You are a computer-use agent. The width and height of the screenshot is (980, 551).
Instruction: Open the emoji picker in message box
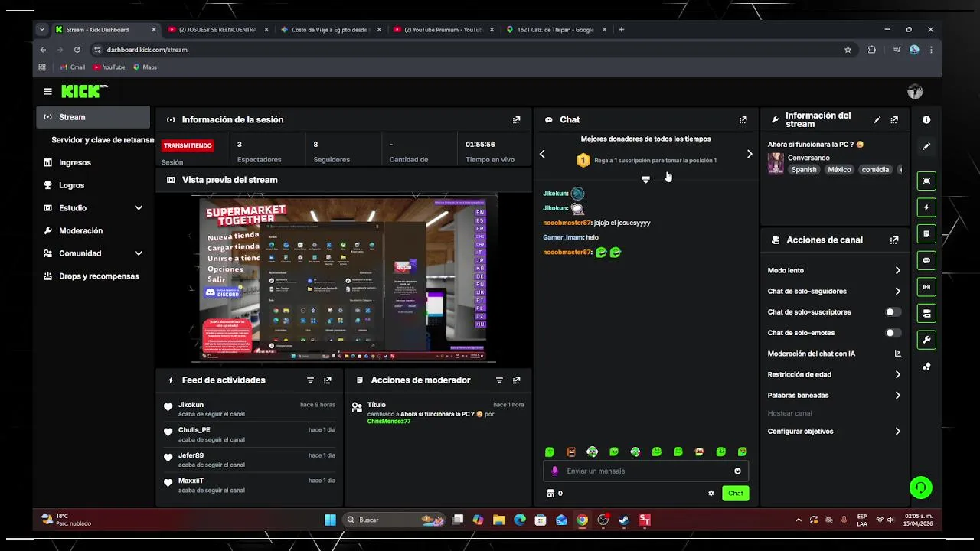[x=738, y=471]
